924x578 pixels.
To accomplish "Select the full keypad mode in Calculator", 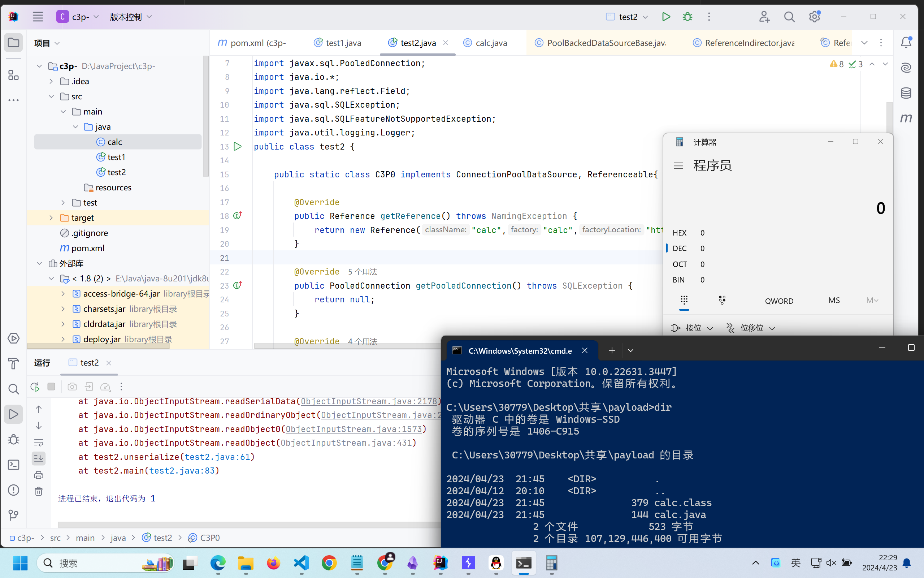I will [684, 300].
